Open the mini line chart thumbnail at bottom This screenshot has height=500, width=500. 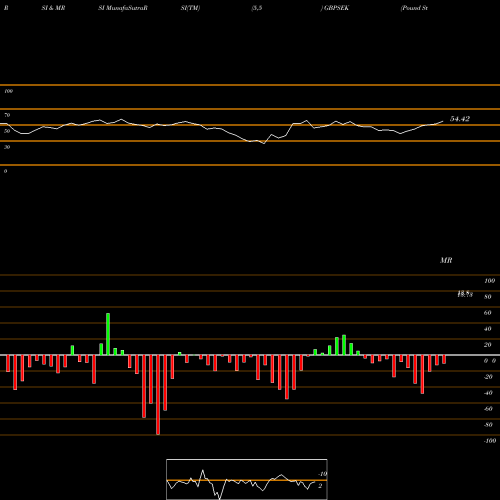(247, 479)
